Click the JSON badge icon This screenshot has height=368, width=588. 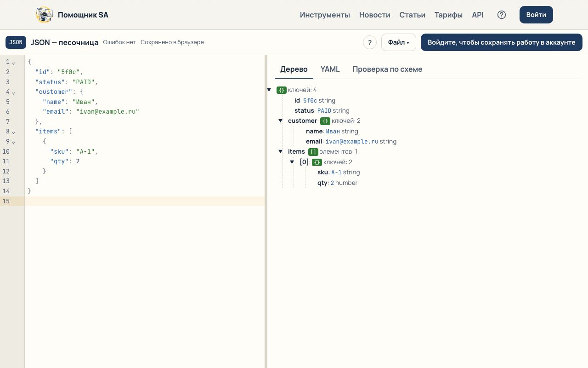click(x=16, y=42)
